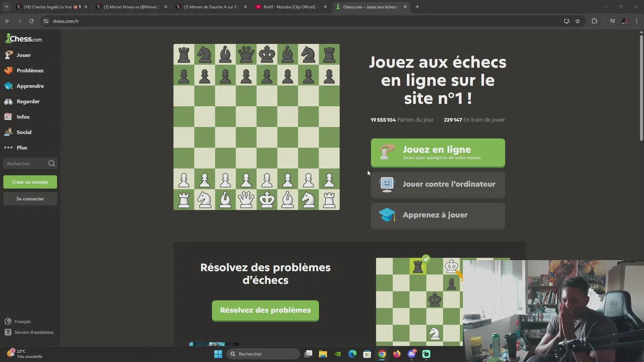Open Problèmes in the sidebar

pyautogui.click(x=30, y=70)
